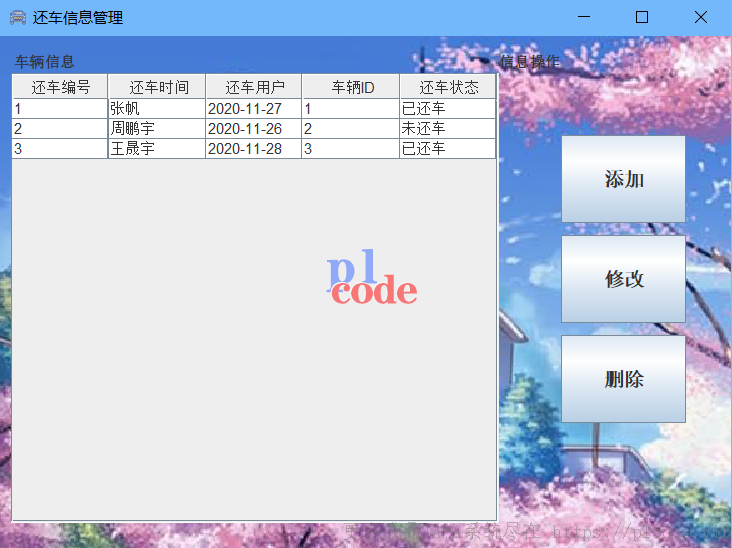Close the 还车信息管理 window
Image resolution: width=732 pixels, height=548 pixels.
click(701, 17)
